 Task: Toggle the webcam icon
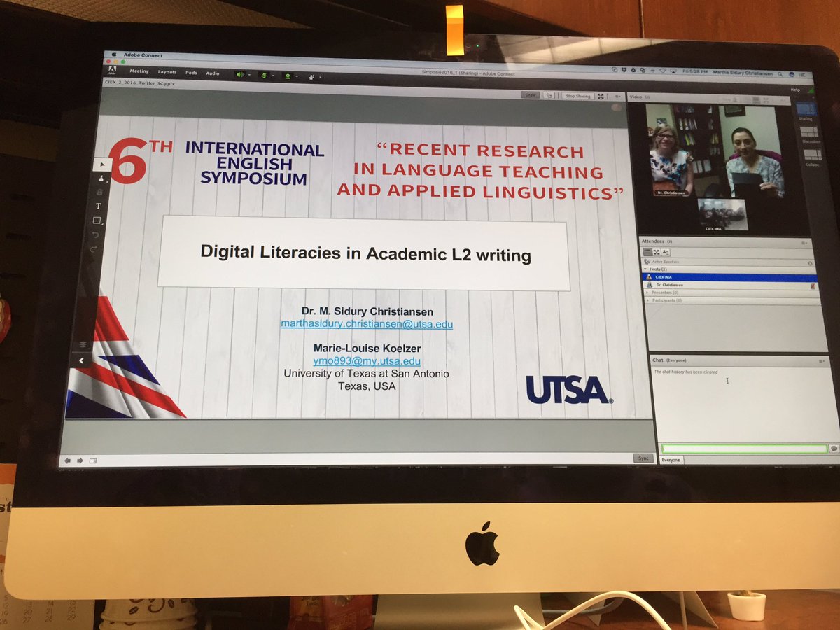[x=288, y=76]
